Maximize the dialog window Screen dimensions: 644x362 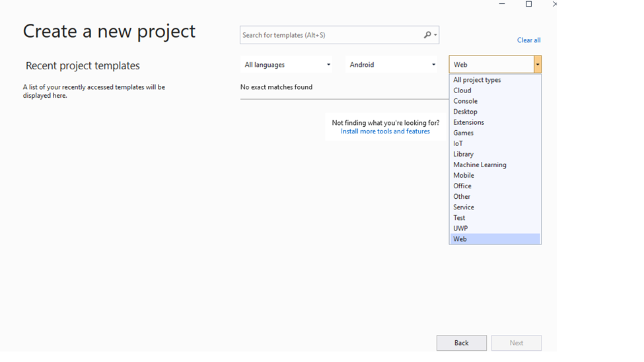(528, 4)
